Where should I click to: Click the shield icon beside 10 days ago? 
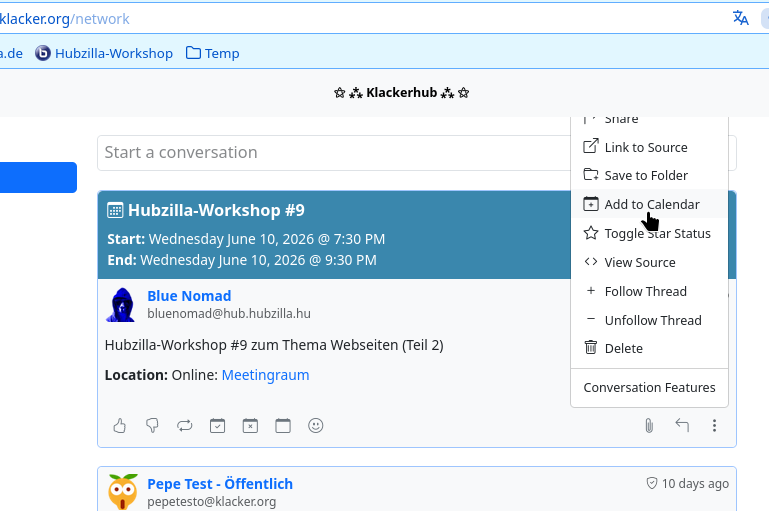(x=651, y=484)
